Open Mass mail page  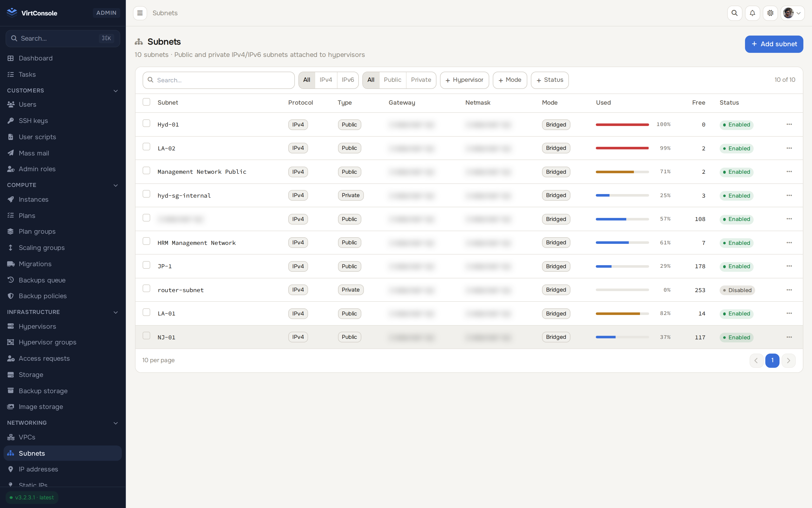[x=63, y=153]
